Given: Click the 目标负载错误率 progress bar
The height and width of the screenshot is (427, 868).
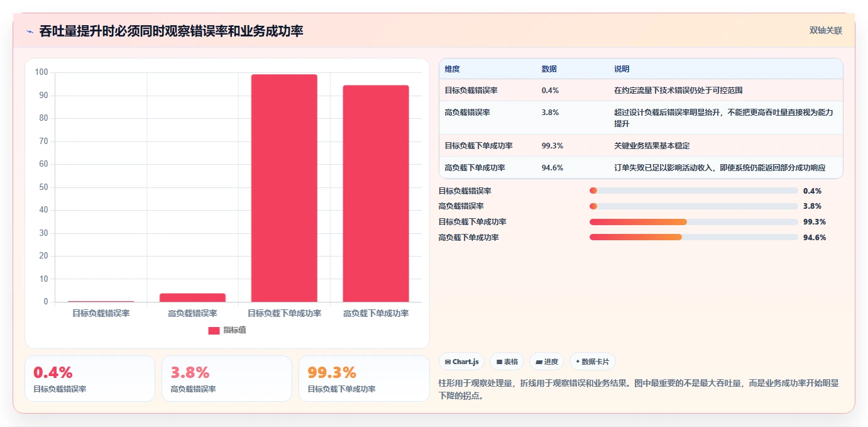Looking at the screenshot, I should (x=694, y=191).
